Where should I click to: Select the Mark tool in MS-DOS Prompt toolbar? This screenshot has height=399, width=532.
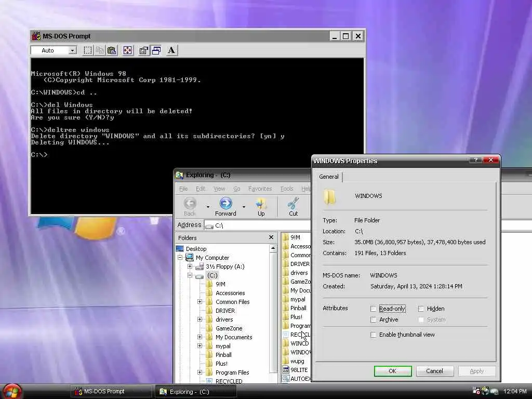coord(87,50)
